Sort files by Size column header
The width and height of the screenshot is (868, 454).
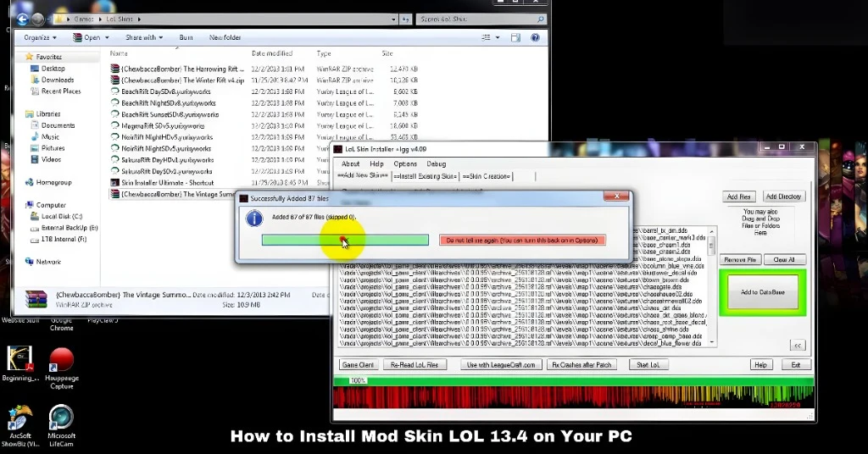point(387,53)
